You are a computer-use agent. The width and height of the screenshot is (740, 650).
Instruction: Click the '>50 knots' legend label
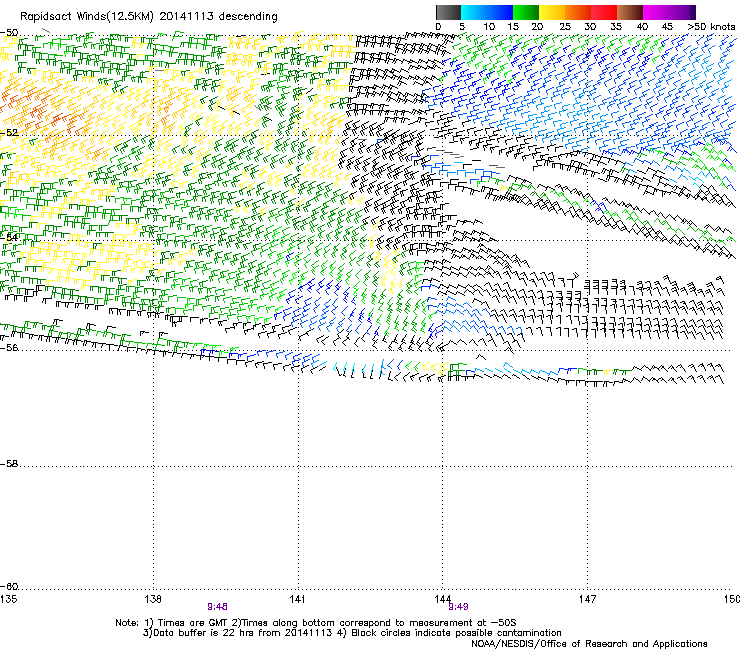click(711, 27)
